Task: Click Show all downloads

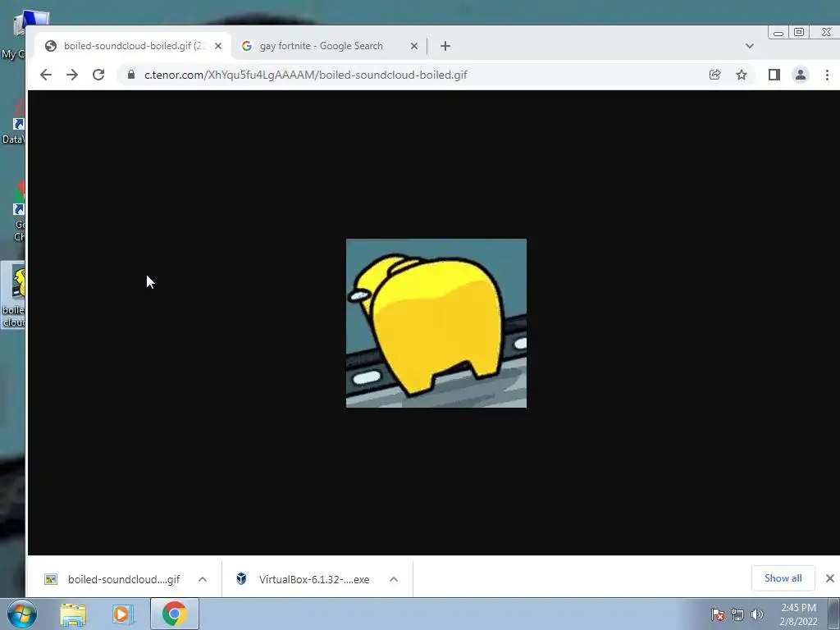Action: [783, 578]
